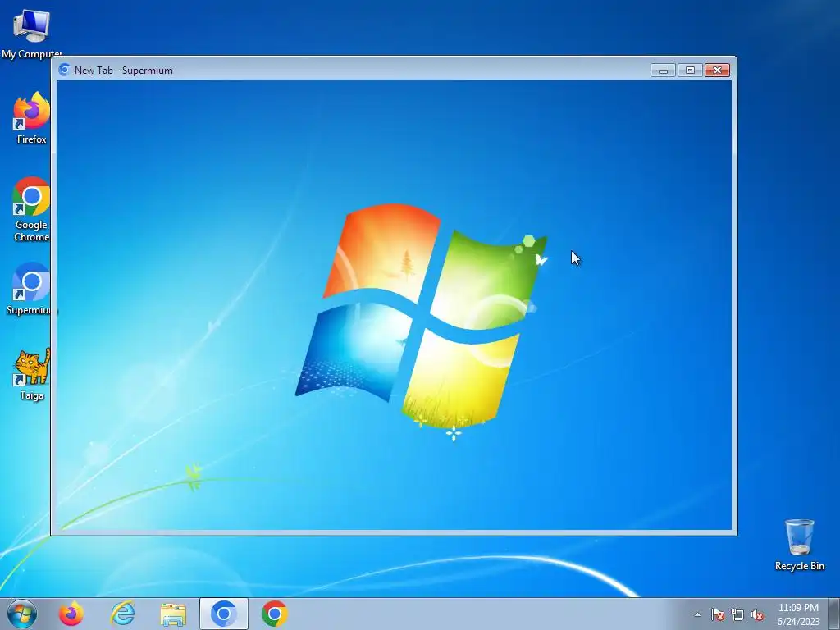This screenshot has height=630, width=840.
Task: Click the muted volume tray icon
Action: click(x=757, y=614)
